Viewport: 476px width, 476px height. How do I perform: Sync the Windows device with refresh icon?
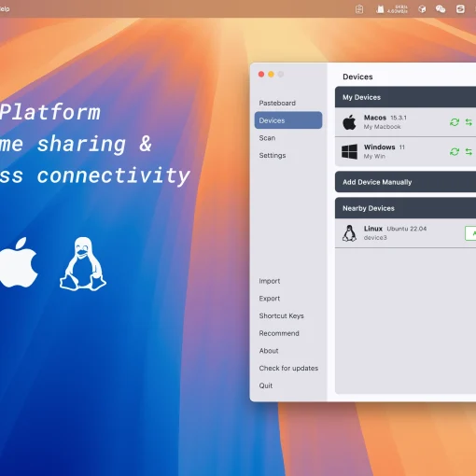(455, 151)
